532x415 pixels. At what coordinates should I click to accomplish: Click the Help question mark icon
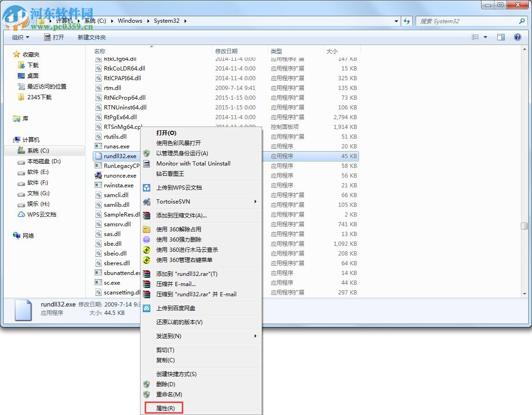(x=517, y=37)
